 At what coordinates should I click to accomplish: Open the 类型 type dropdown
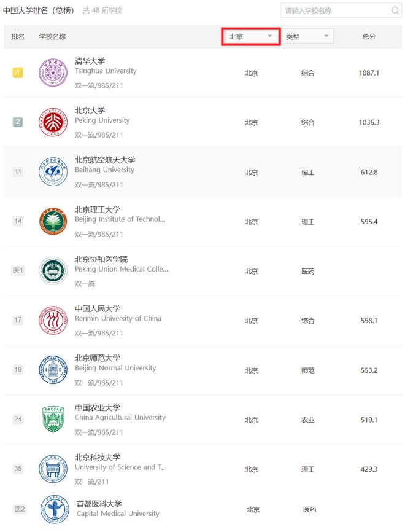click(x=307, y=36)
